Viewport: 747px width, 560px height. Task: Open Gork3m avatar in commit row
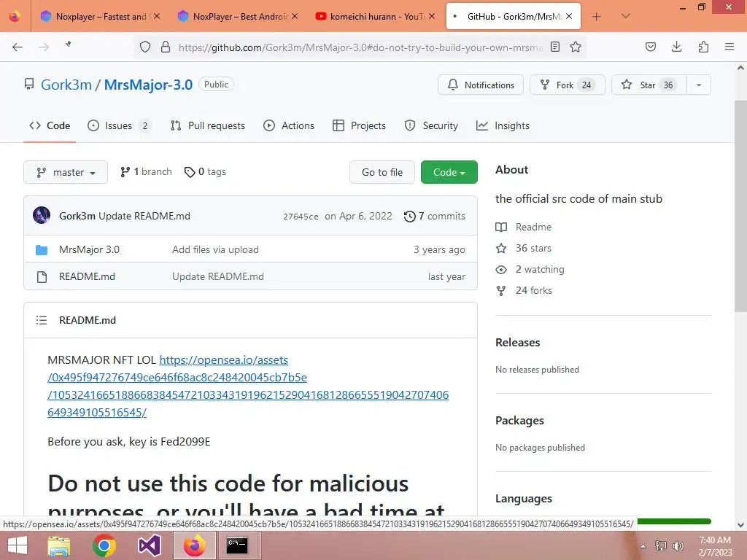(42, 215)
